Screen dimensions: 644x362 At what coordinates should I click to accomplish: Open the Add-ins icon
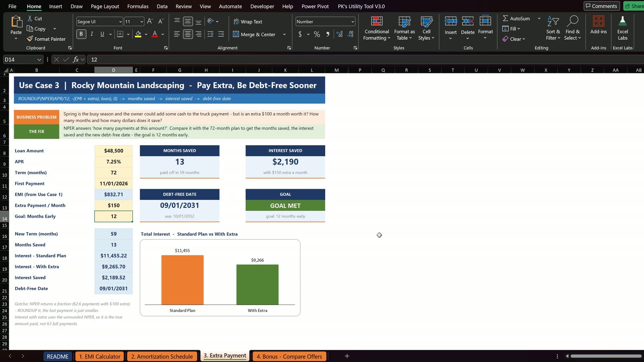point(599,21)
